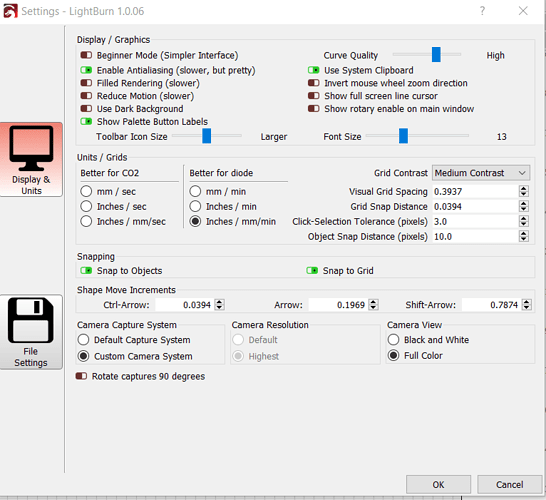Toggle Rotate captures 90 degrees

tap(81, 376)
